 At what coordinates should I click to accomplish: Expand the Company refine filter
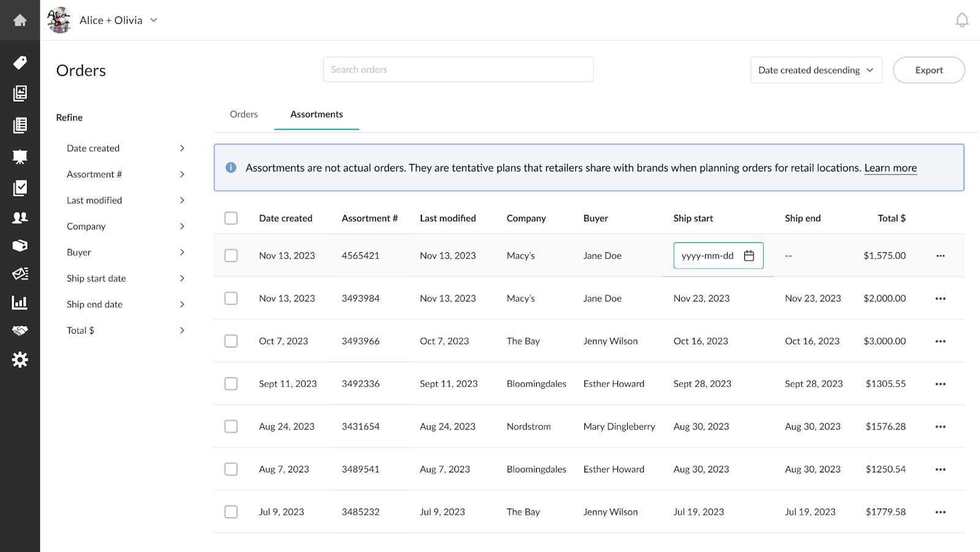[126, 226]
